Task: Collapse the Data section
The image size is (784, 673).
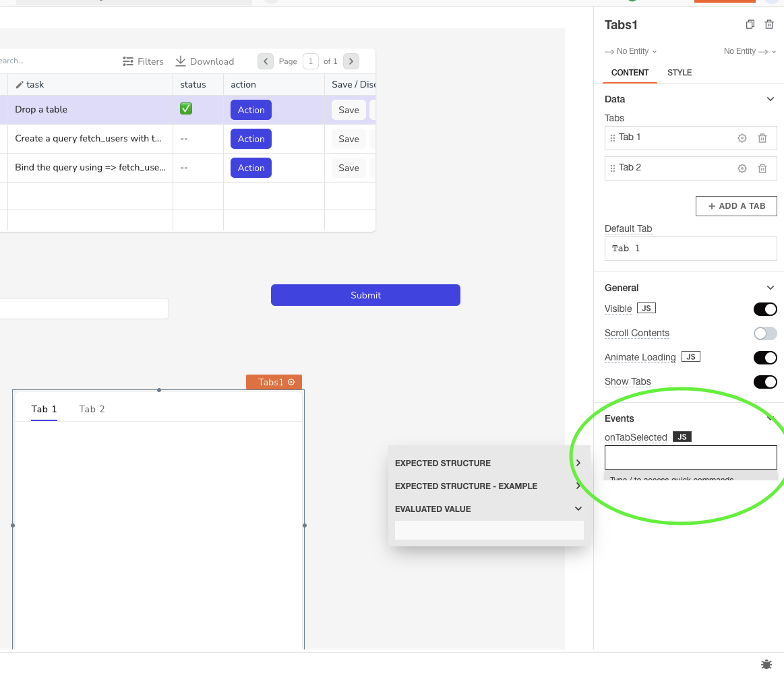Action: (769, 99)
